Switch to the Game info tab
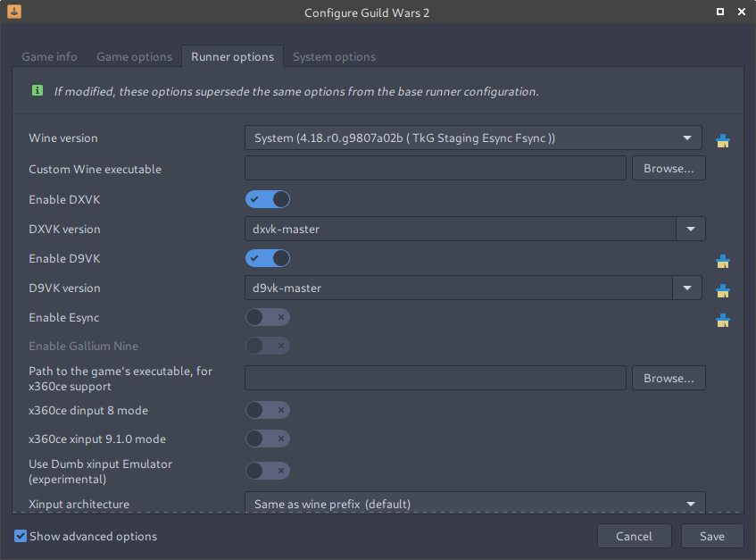Screen dimensions: 756x560 [49, 56]
